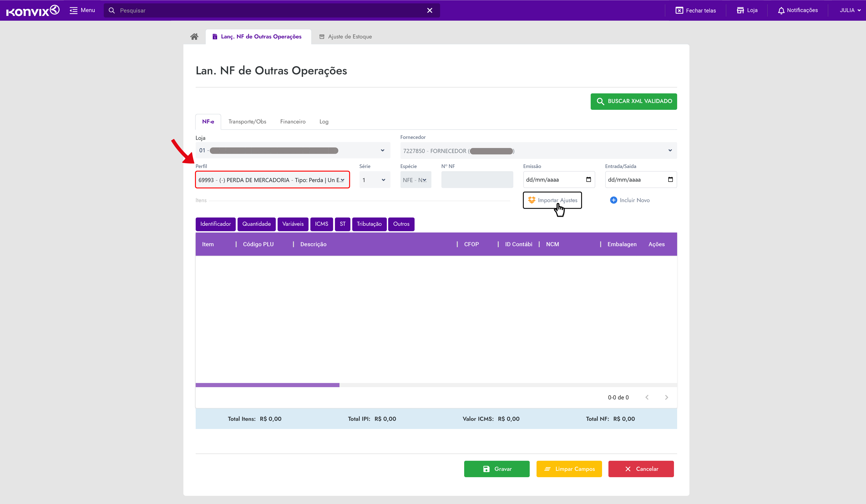Click Fechar telas icon in top bar
This screenshot has height=504, width=866.
679,10
